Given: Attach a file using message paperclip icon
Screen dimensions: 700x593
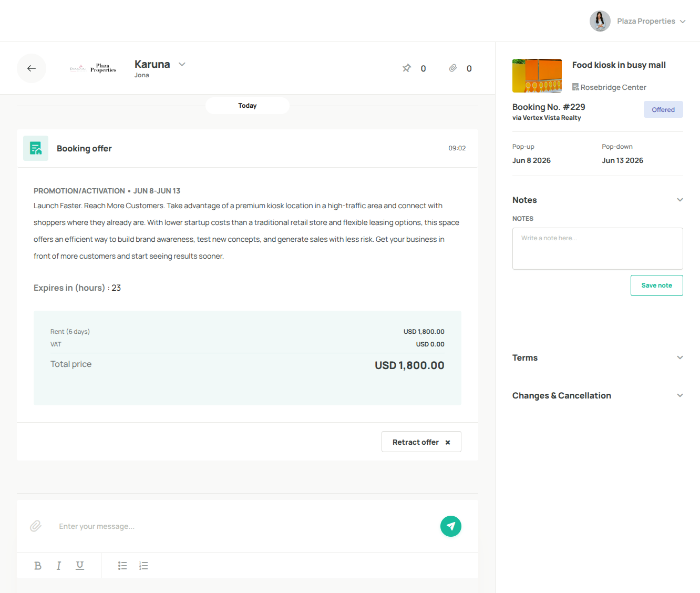Looking at the screenshot, I should click(36, 526).
